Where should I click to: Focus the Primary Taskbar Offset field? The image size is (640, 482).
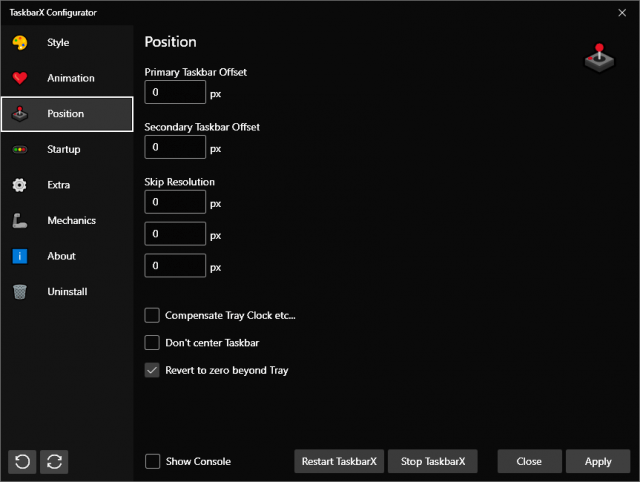click(x=175, y=93)
